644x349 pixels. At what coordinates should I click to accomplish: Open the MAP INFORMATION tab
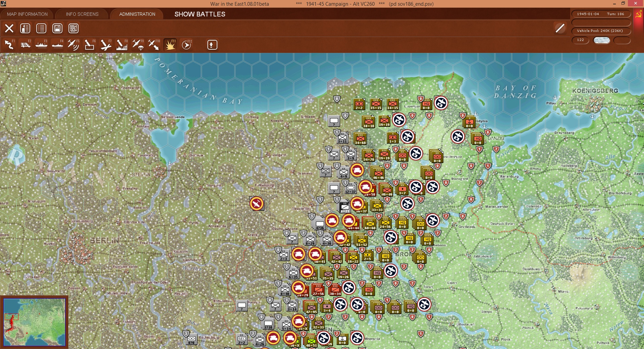[x=27, y=14]
